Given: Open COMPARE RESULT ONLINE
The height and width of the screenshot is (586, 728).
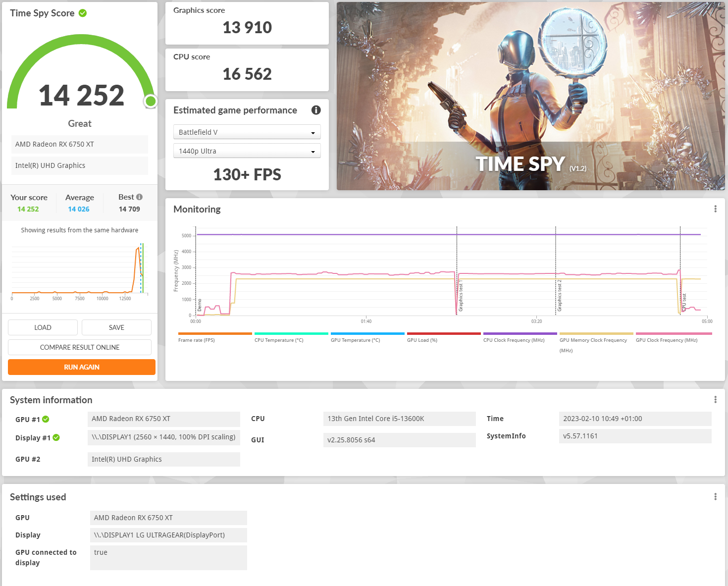Looking at the screenshot, I should (80, 347).
